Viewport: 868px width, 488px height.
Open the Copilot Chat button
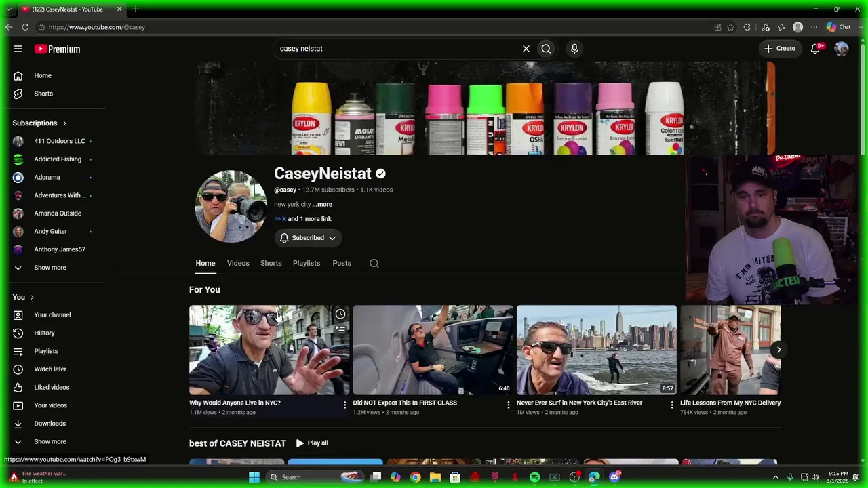click(838, 27)
